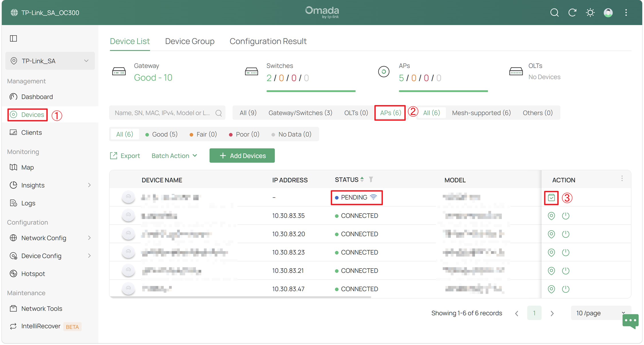
Task: Click the magnifier icon in device search
Action: pyautogui.click(x=219, y=113)
